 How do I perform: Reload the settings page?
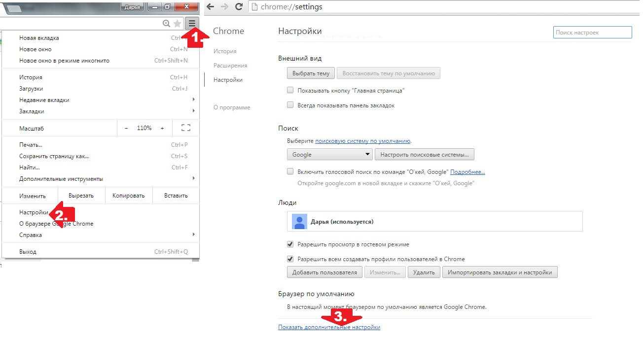pos(239,7)
